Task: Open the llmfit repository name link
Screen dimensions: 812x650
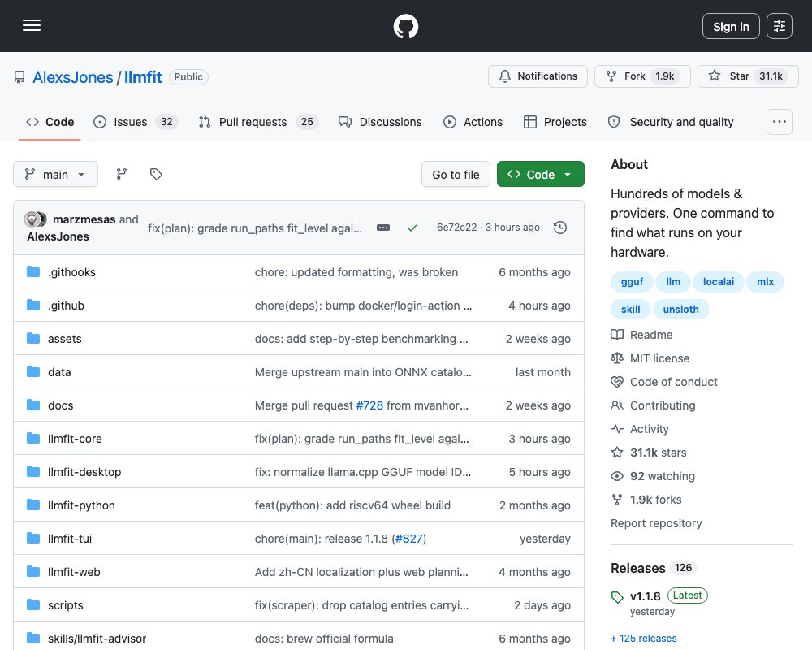Action: [143, 77]
